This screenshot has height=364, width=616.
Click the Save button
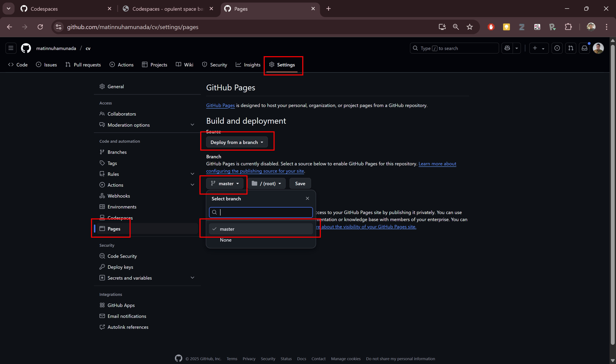(x=300, y=183)
